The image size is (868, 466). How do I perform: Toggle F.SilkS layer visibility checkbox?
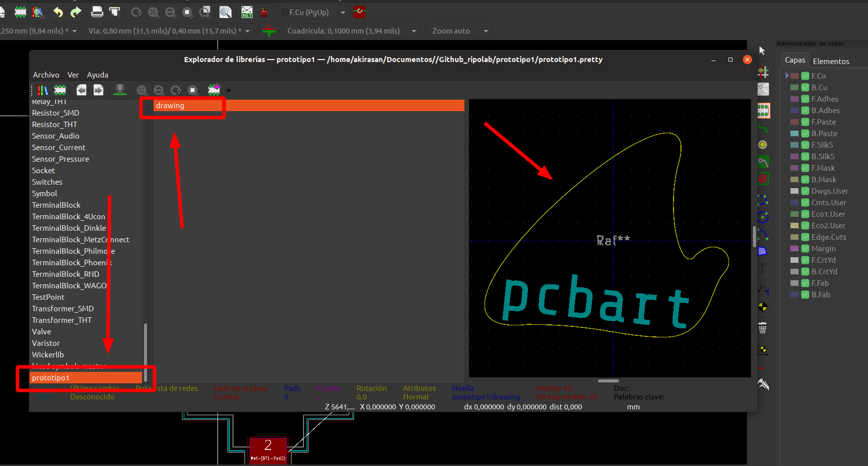click(x=805, y=145)
